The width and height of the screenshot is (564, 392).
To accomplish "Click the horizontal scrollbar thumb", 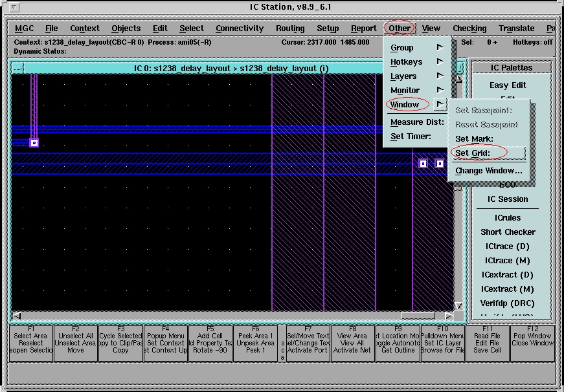I will click(417, 316).
